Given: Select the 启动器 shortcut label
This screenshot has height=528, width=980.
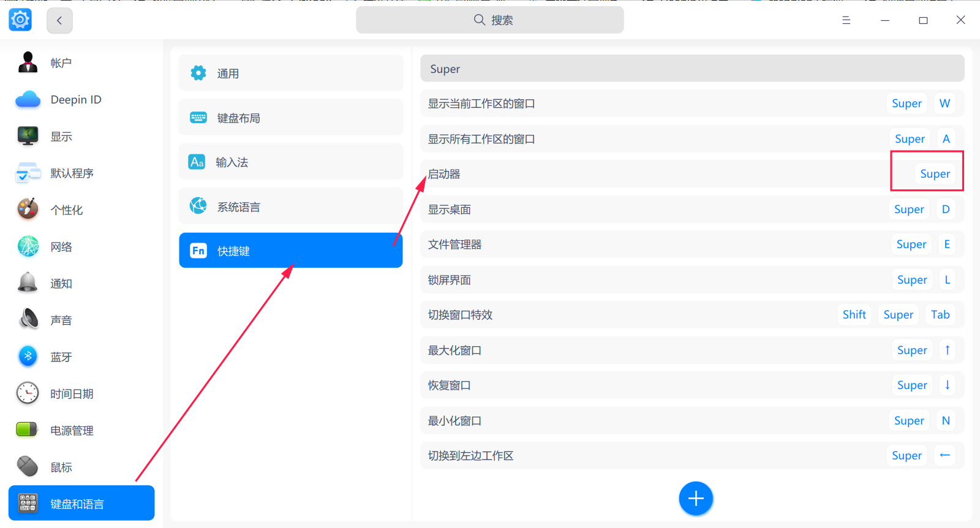Looking at the screenshot, I should click(444, 174).
